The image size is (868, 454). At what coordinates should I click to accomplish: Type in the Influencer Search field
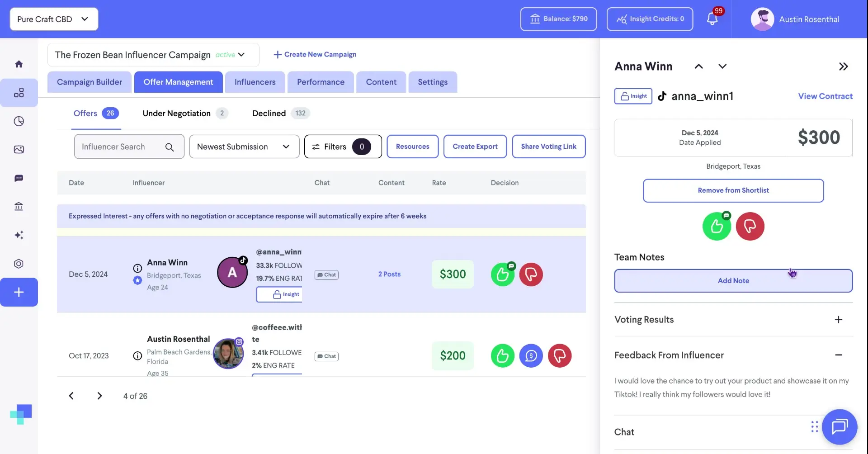tap(120, 147)
